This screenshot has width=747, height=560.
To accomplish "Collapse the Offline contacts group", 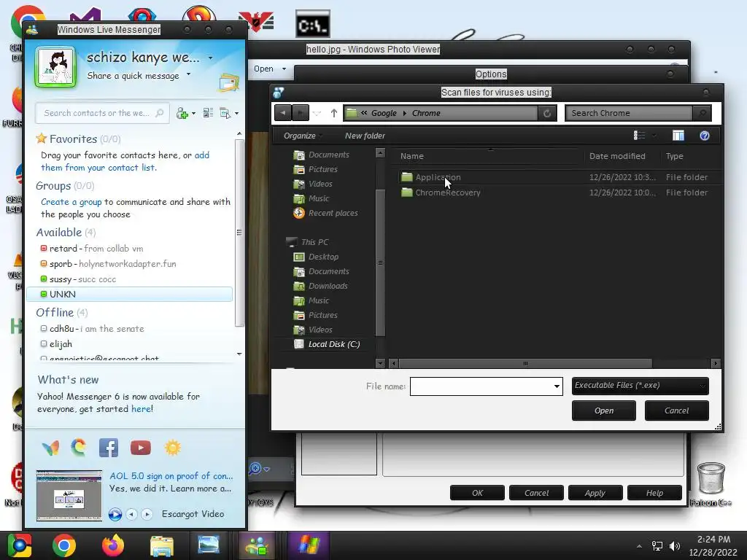I will pyautogui.click(x=55, y=312).
